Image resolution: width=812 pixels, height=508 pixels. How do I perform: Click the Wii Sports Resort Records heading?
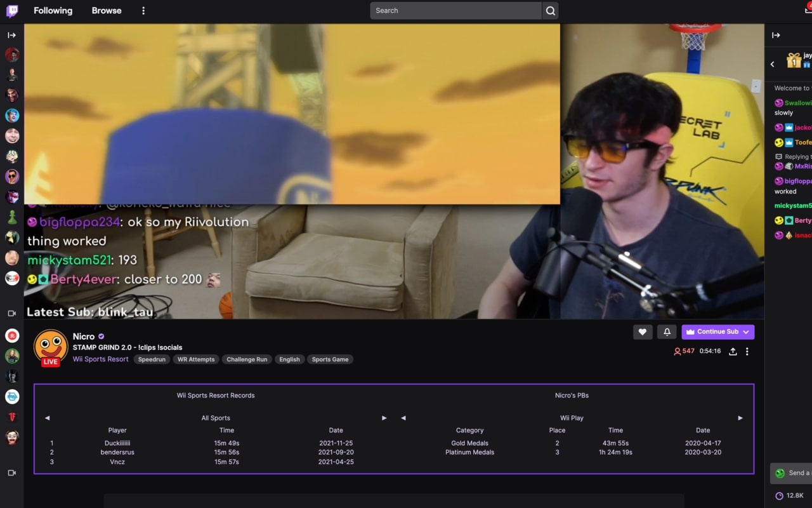tap(216, 395)
